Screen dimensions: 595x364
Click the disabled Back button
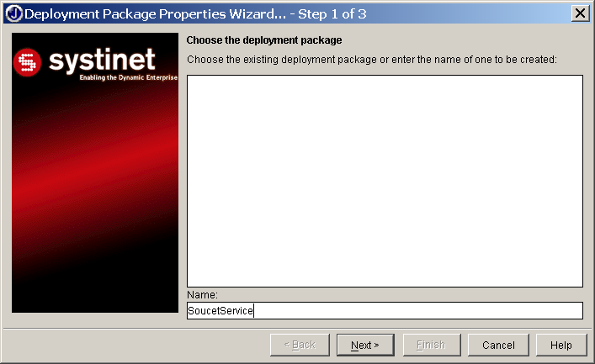(300, 345)
